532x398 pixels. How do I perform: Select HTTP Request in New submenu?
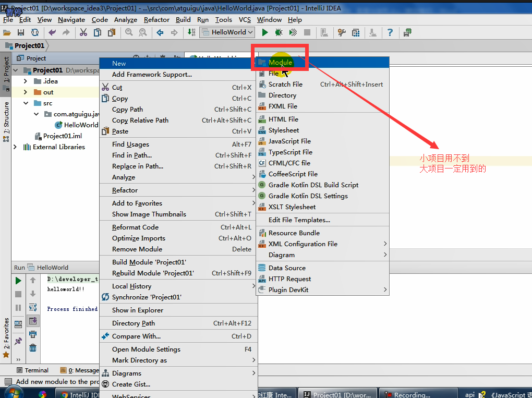point(323,279)
